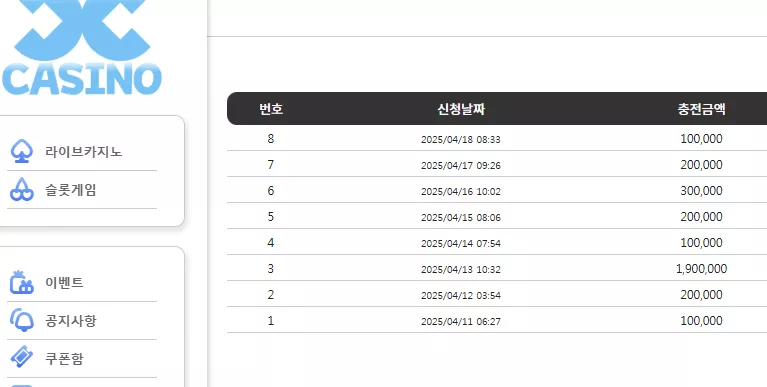767x387 pixels.
Task: Click the 300,000 amount in row 6
Action: click(x=701, y=191)
